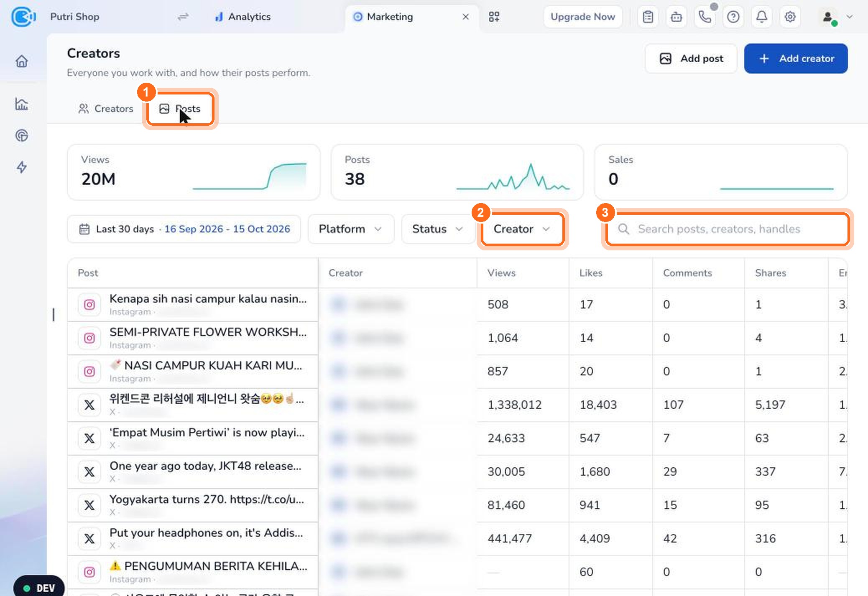Open post ''Empat Musim Pertiwi' is now playi...'
Image resolution: width=868 pixels, height=596 pixels.
click(x=207, y=433)
